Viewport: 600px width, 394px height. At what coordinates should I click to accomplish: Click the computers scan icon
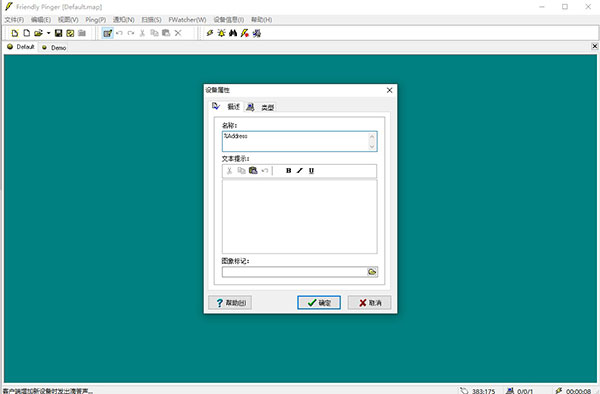[257, 33]
